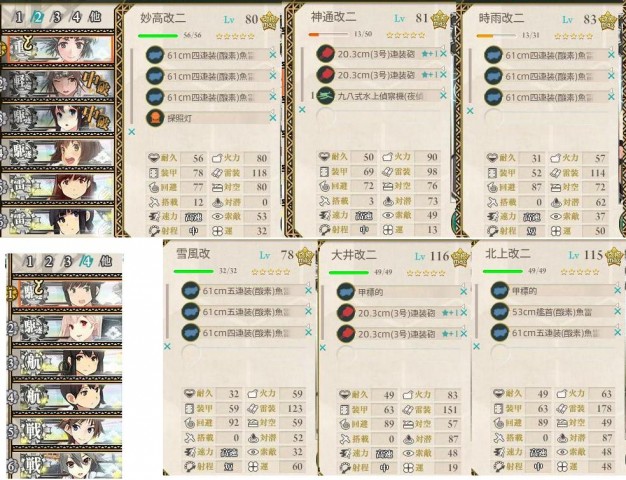Click 雪風改's empty fourth equipment slot
This screenshot has width=626, height=480.
coord(242,353)
